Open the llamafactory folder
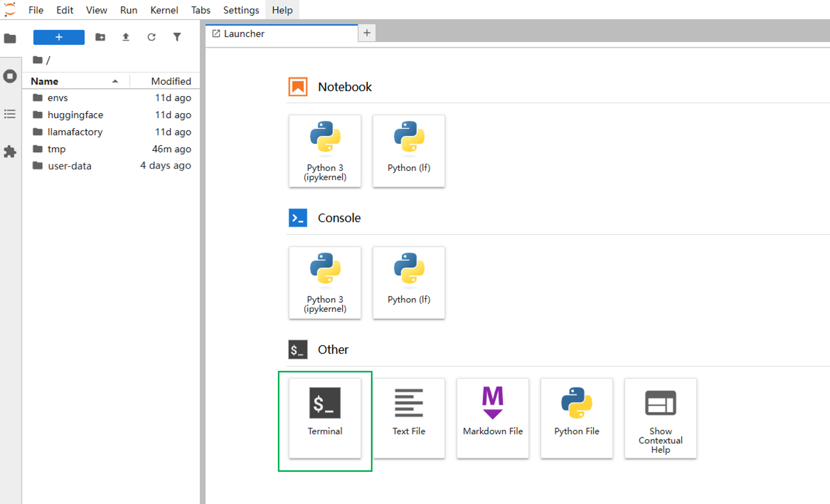Screen dimensions: 830x504 pos(75,132)
